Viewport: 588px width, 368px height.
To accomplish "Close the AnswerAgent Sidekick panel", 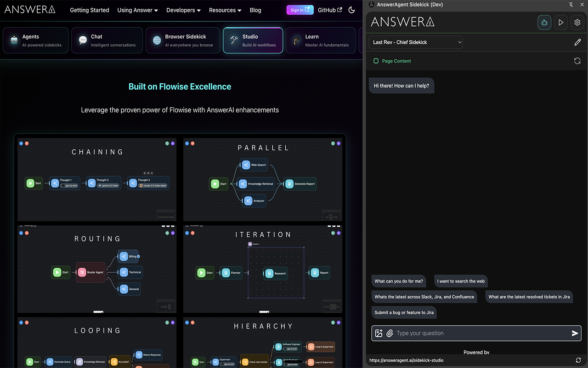I will 582,5.
